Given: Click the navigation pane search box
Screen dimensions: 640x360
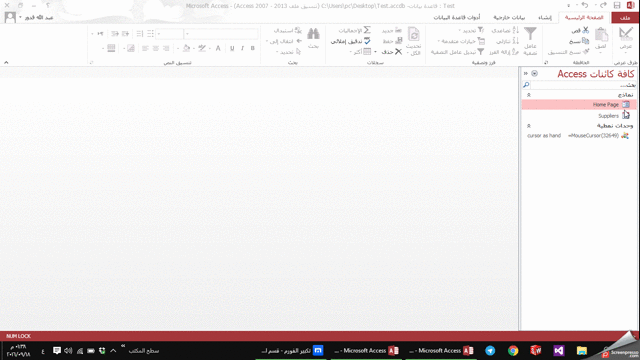Looking at the screenshot, I should 583,85.
